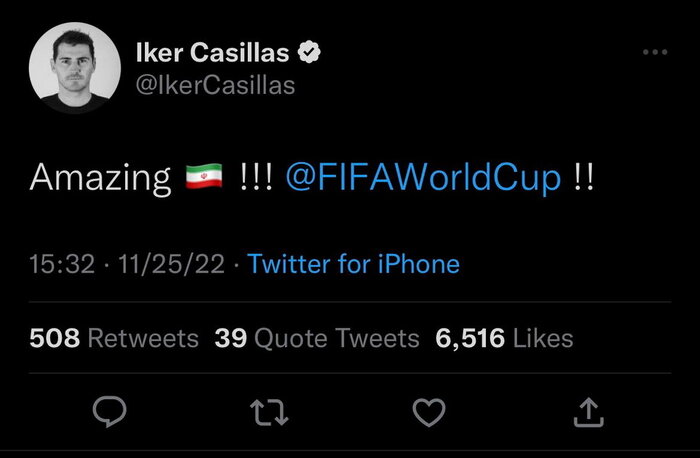Click the Iker Casillas display name
The image size is (700, 458).
213,52
